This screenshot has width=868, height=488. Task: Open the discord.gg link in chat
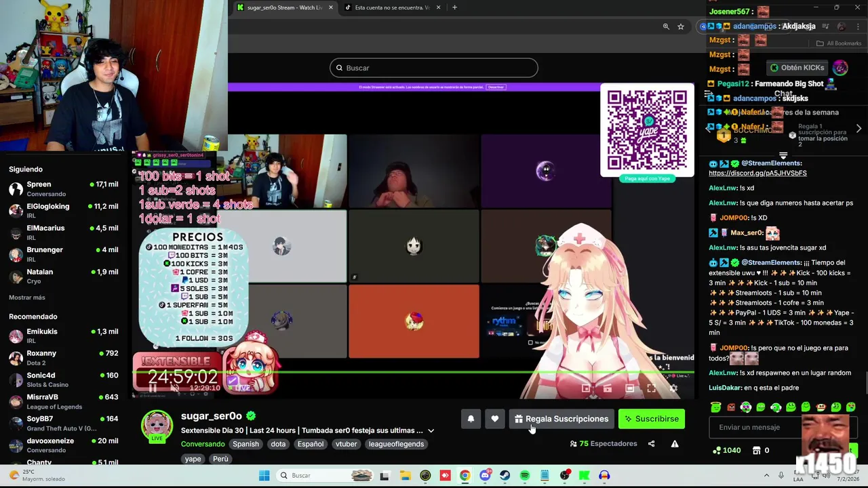pos(757,173)
